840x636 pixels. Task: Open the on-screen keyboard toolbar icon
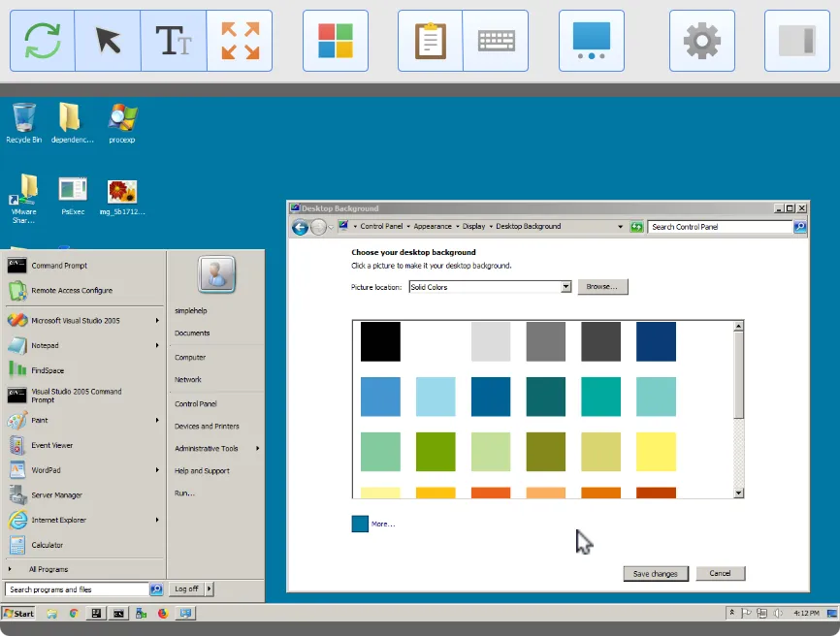coord(496,40)
